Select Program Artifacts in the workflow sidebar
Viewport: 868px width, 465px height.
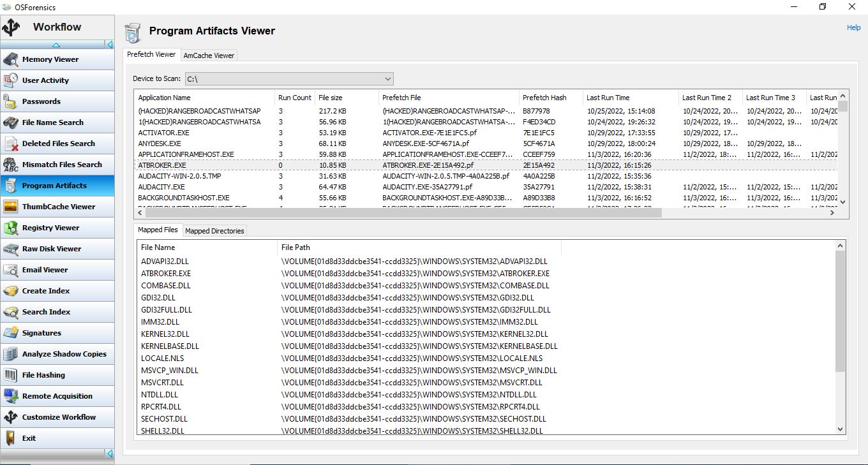(x=57, y=186)
